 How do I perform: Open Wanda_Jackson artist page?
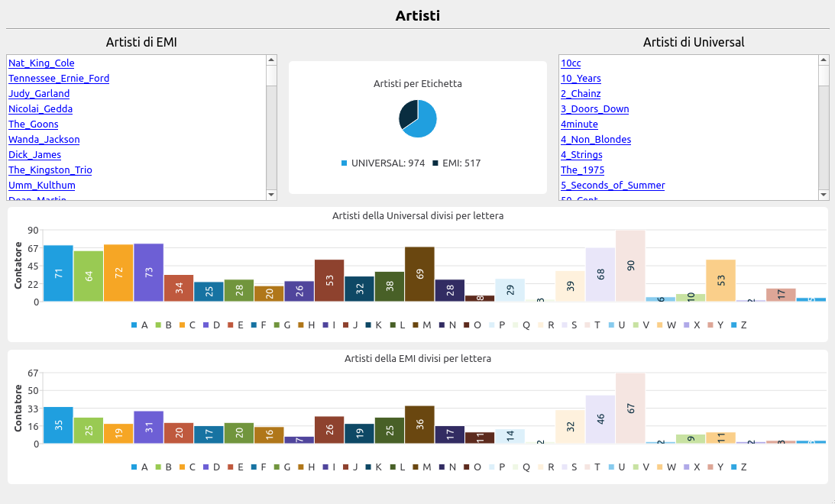point(44,140)
